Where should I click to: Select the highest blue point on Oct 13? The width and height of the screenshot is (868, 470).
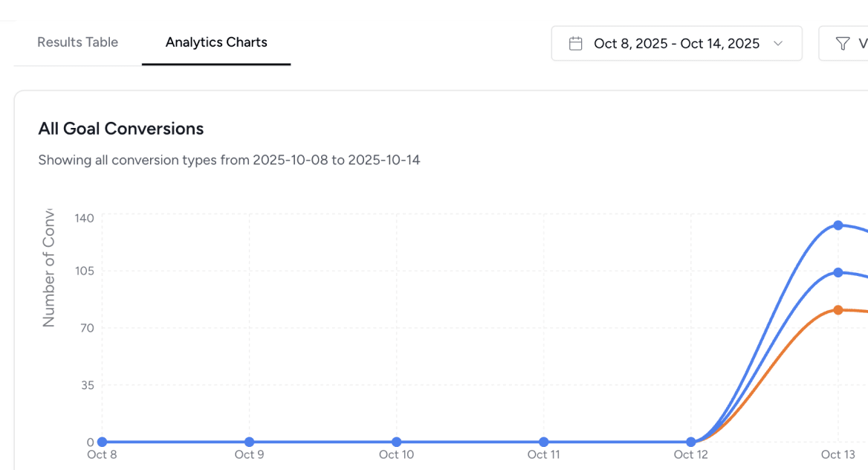[x=838, y=225]
